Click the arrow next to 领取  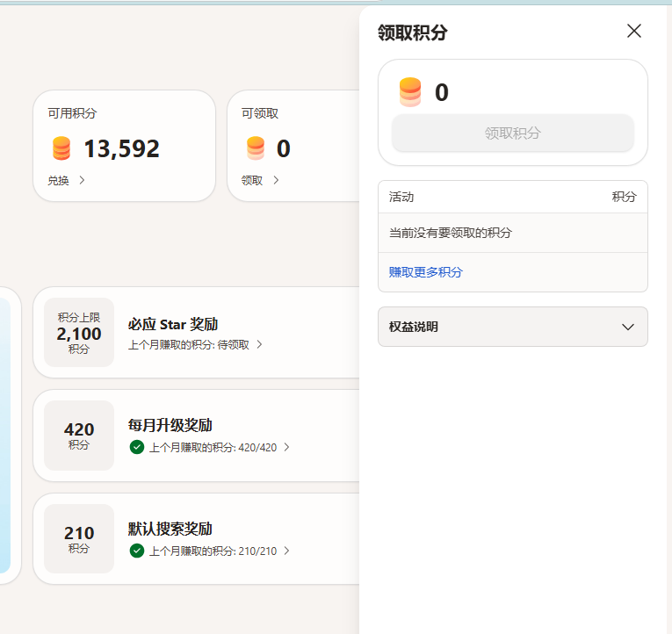(x=276, y=180)
